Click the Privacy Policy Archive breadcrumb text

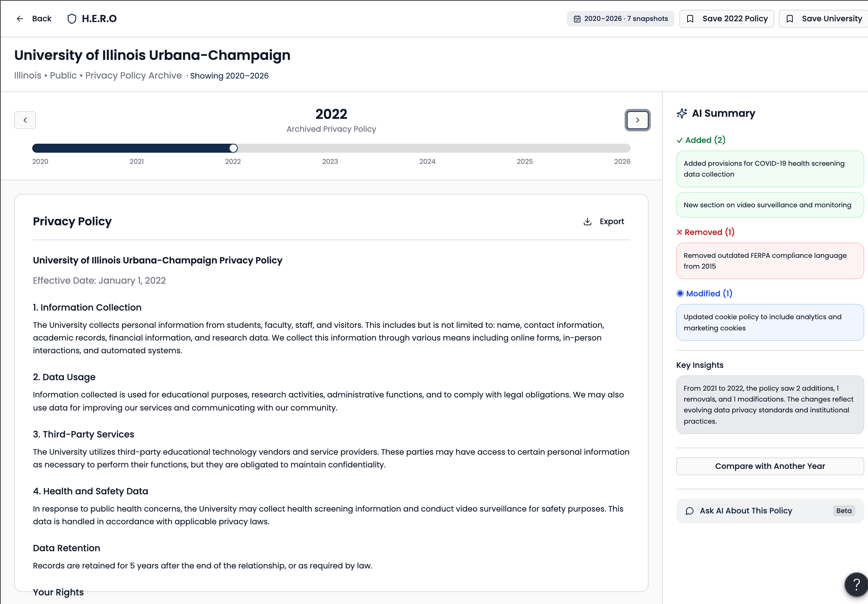click(133, 76)
